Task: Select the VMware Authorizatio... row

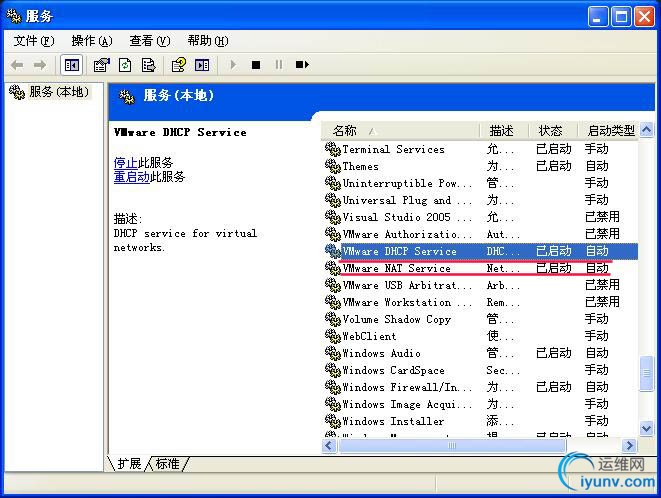Action: coord(480,234)
